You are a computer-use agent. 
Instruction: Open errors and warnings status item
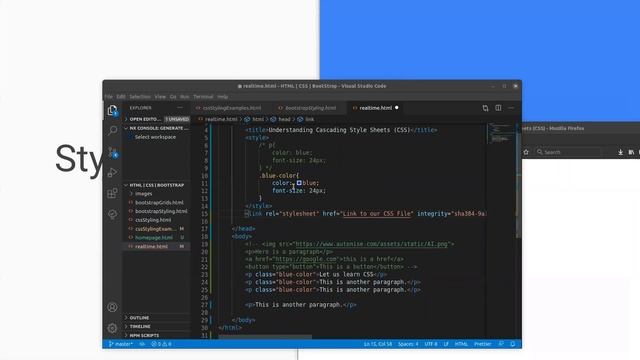(x=161, y=344)
